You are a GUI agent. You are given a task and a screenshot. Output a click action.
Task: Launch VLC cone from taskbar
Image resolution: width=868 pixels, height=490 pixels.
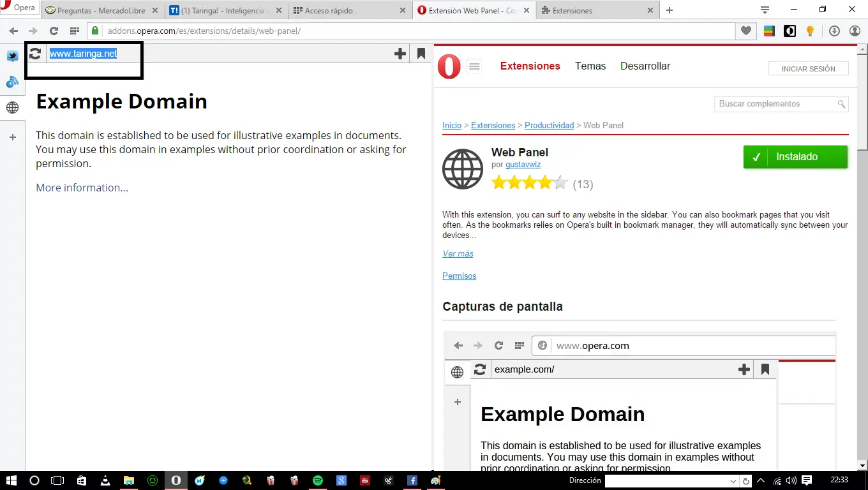105,480
